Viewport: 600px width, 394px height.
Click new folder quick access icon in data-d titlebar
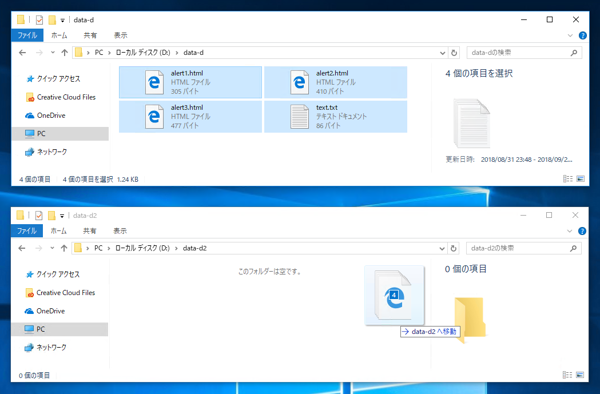click(52, 20)
